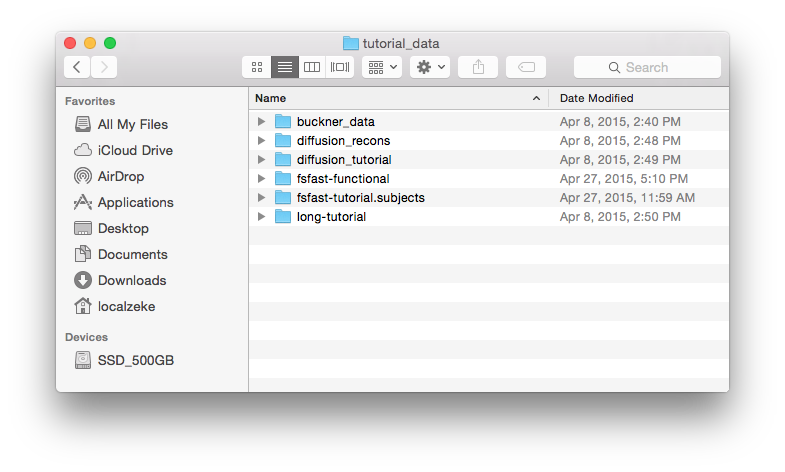
Task: Switch to icon view in toolbar
Action: click(257, 67)
